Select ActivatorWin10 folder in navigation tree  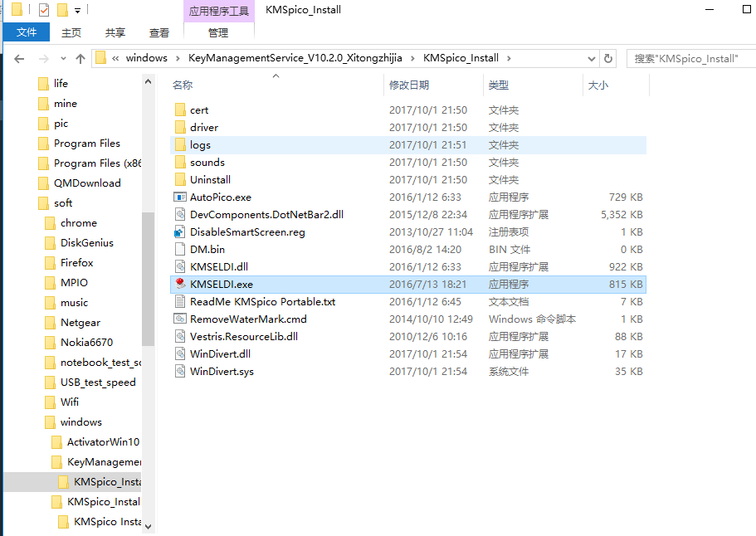click(103, 442)
